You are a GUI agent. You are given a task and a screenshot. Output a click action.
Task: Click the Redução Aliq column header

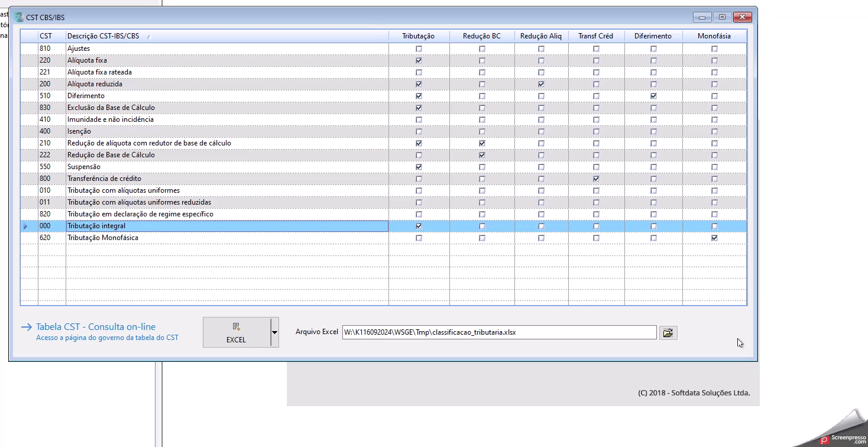click(x=541, y=36)
